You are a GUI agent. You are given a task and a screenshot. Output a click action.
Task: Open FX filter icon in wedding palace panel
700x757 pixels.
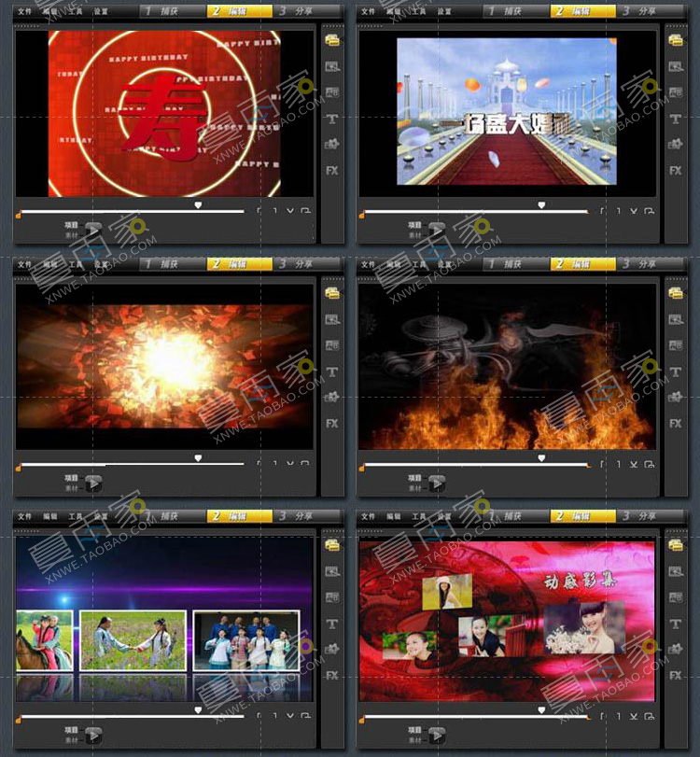coord(676,171)
